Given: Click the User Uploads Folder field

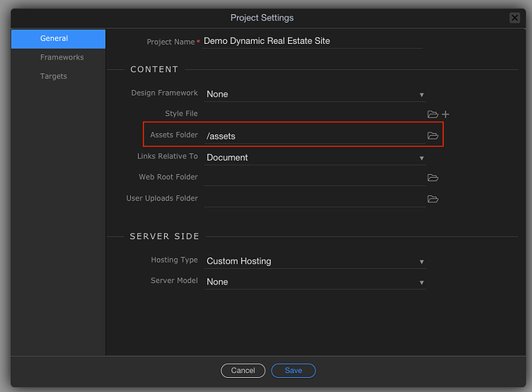Looking at the screenshot, I should (x=315, y=198).
